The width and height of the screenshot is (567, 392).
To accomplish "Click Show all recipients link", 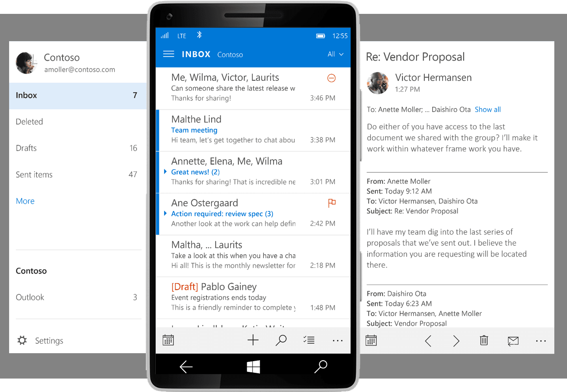I will click(488, 110).
